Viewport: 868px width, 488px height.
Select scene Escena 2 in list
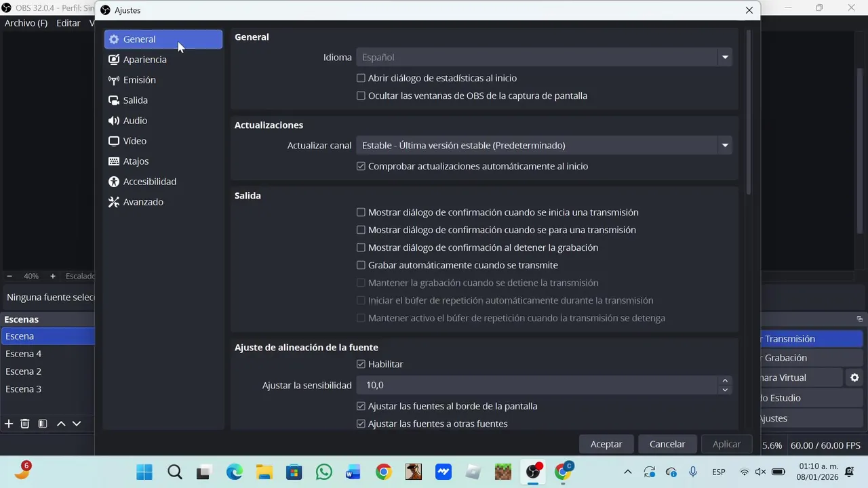point(47,371)
